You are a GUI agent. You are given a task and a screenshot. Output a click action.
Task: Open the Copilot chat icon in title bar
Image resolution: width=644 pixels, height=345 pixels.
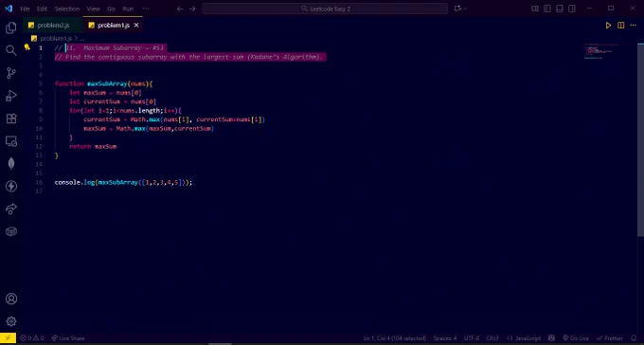457,9
